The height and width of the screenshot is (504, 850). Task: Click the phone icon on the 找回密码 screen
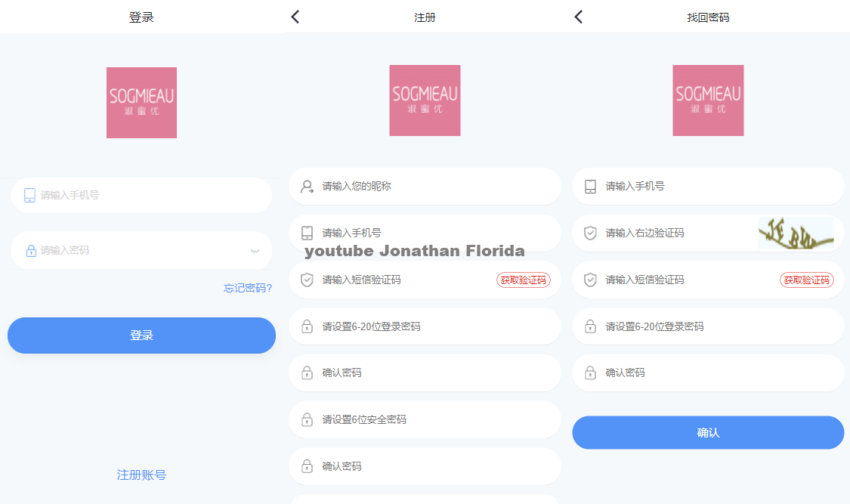590,187
